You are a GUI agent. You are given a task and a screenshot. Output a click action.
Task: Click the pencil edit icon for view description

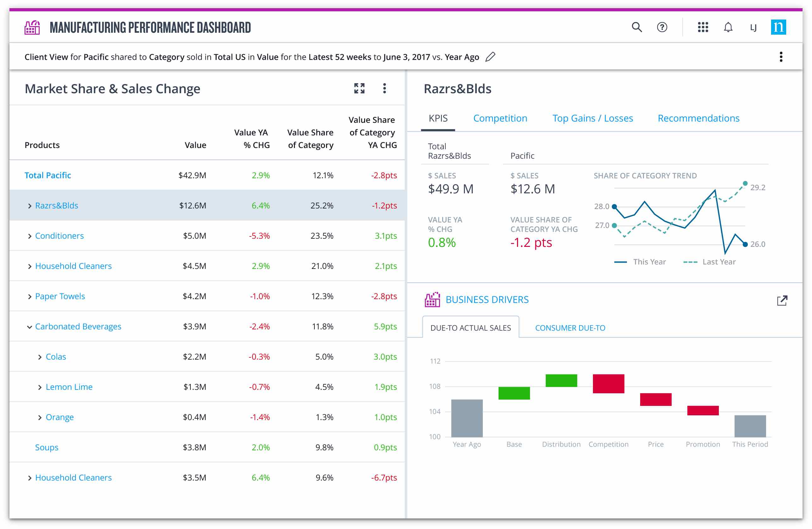[490, 57]
